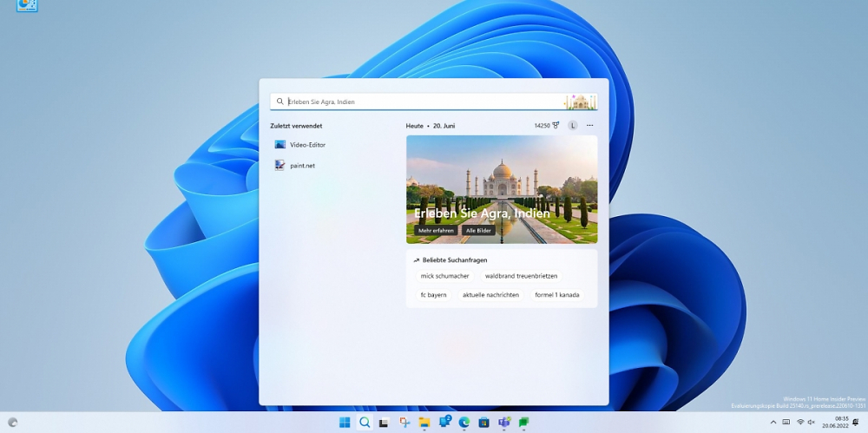Click the Taj Mahal highlight image

[502, 189]
